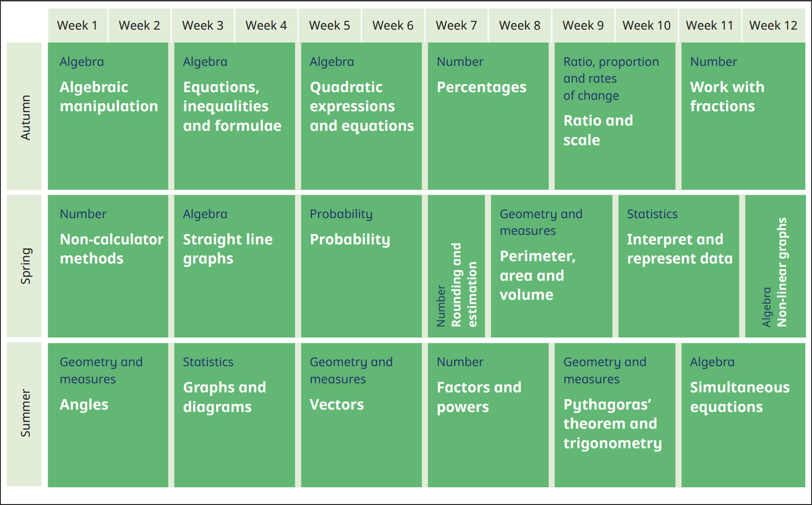Select the Spring term row label
The height and width of the screenshot is (505, 812).
coord(25,266)
